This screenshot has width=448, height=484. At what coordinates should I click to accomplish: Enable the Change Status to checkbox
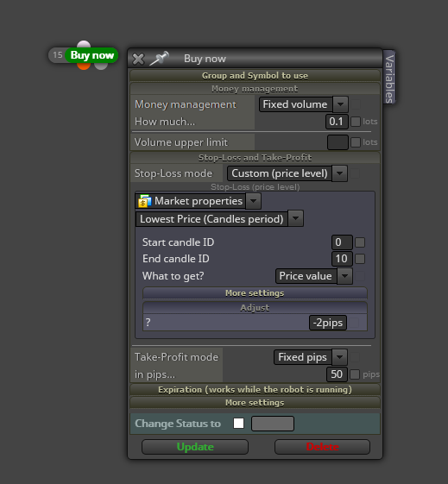tap(238, 424)
